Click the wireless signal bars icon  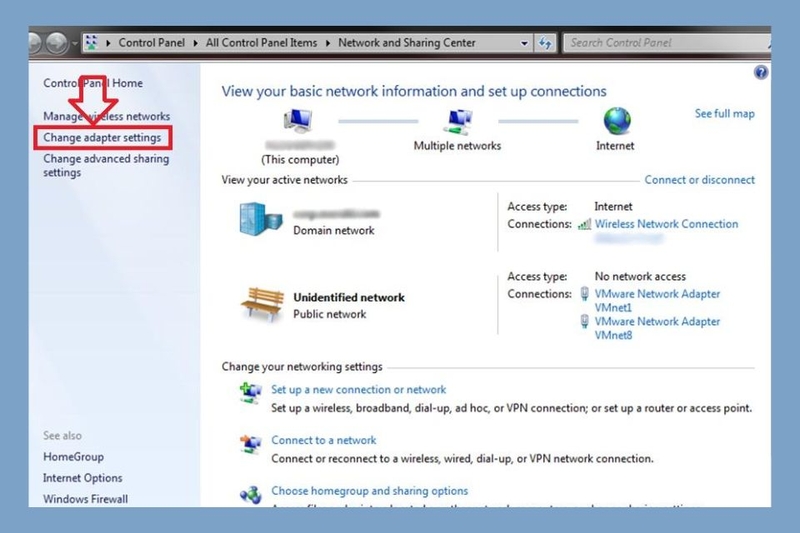coord(585,224)
